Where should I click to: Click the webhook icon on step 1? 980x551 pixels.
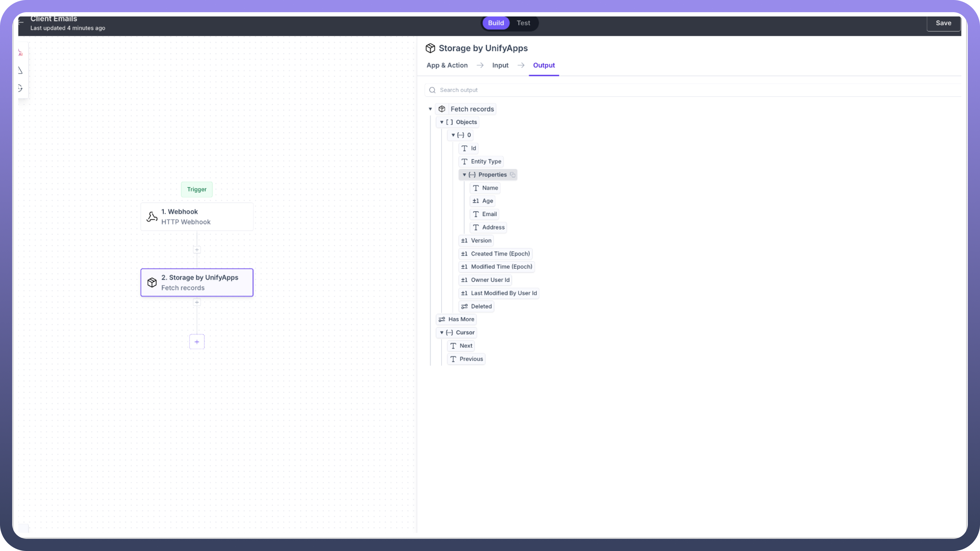point(152,217)
